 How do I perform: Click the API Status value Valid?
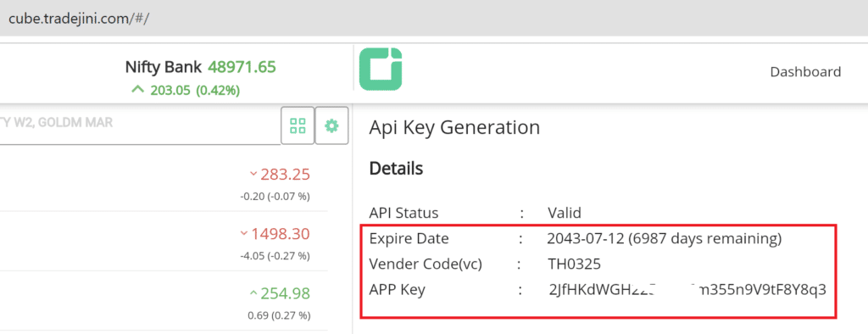[564, 213]
